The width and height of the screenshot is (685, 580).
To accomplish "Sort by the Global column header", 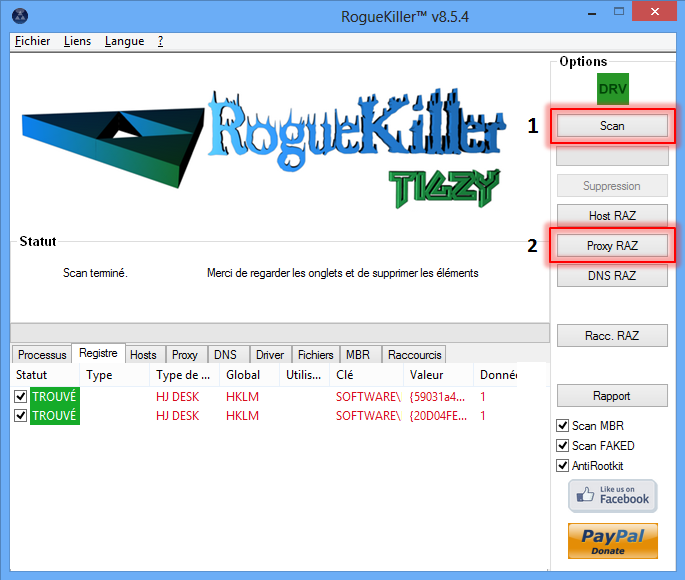I will 249,375.
